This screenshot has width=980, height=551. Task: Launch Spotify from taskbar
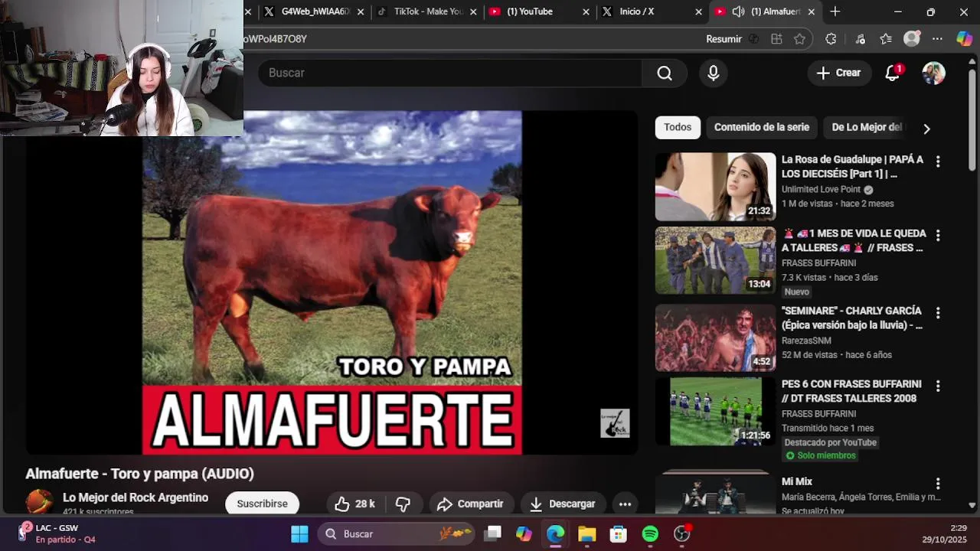tap(650, 533)
